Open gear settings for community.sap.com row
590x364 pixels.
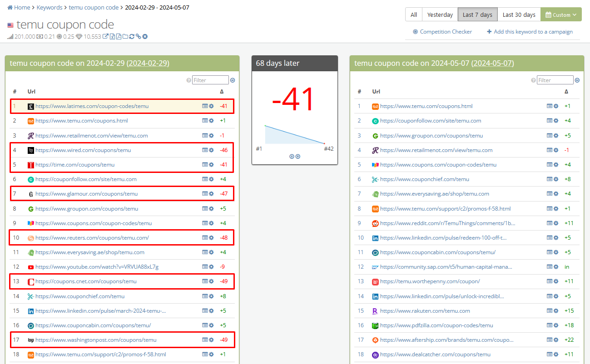tap(556, 267)
